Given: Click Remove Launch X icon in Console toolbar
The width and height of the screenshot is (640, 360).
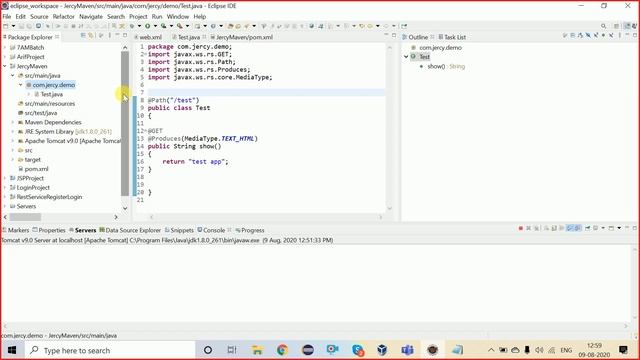Looking at the screenshot, I should 529,228.
